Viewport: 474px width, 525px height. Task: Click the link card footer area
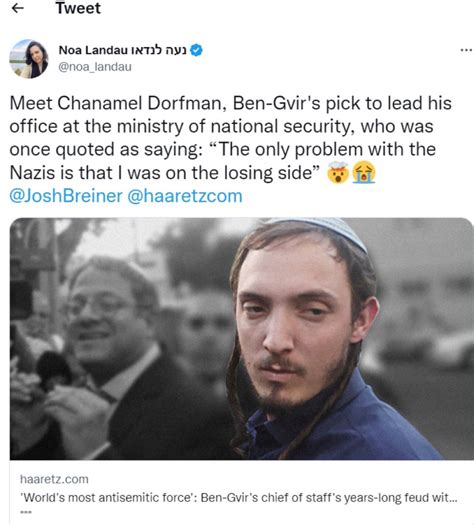(241, 492)
